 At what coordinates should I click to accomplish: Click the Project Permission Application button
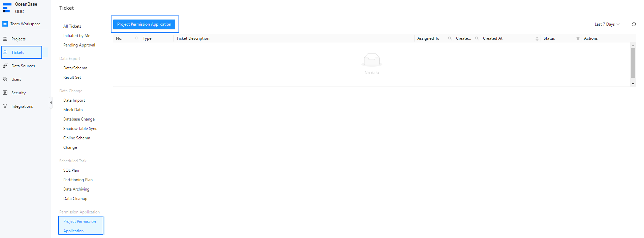(x=144, y=24)
